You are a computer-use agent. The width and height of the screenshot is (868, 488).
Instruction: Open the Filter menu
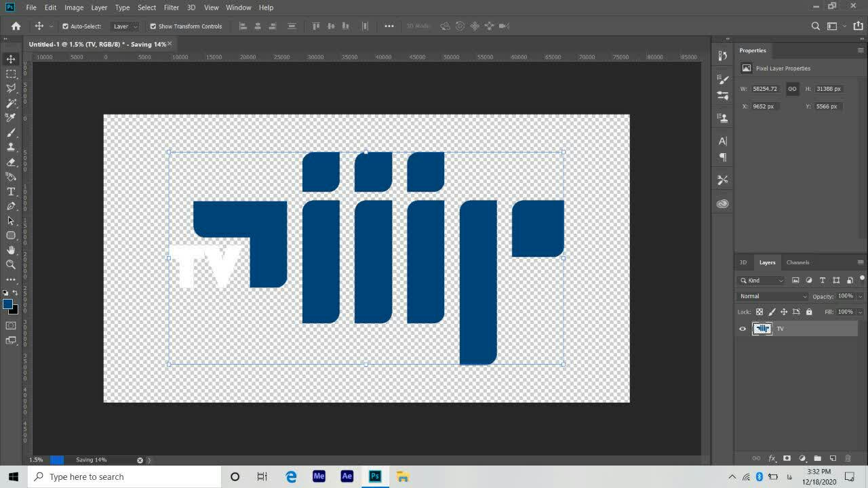click(172, 7)
